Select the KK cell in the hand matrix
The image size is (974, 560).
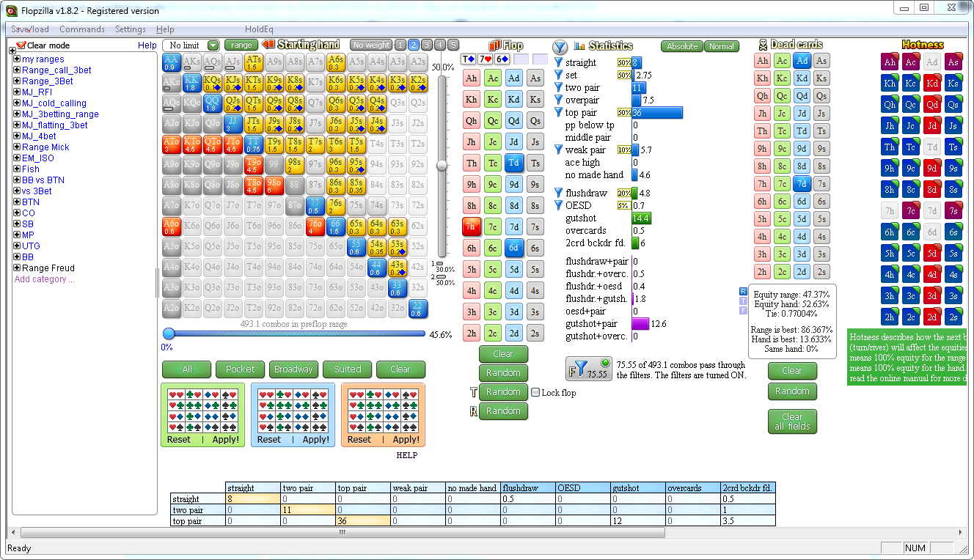192,83
